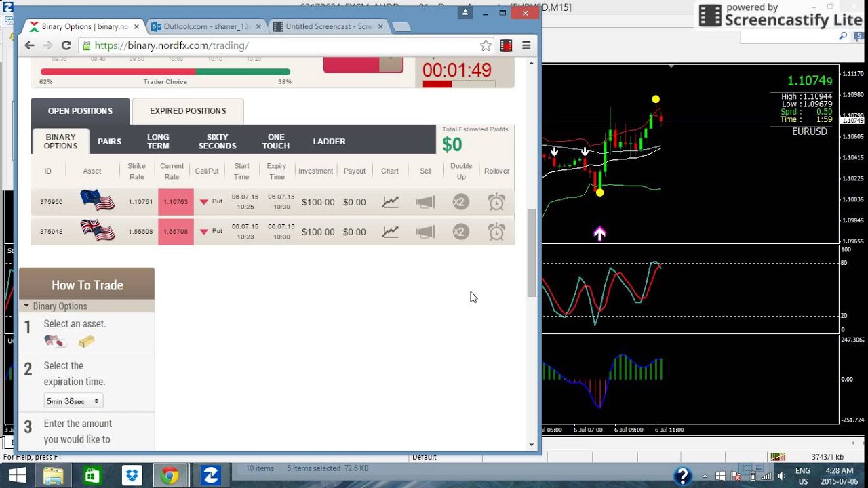
Task: Click the ENG US language indicator
Action: tap(803, 475)
